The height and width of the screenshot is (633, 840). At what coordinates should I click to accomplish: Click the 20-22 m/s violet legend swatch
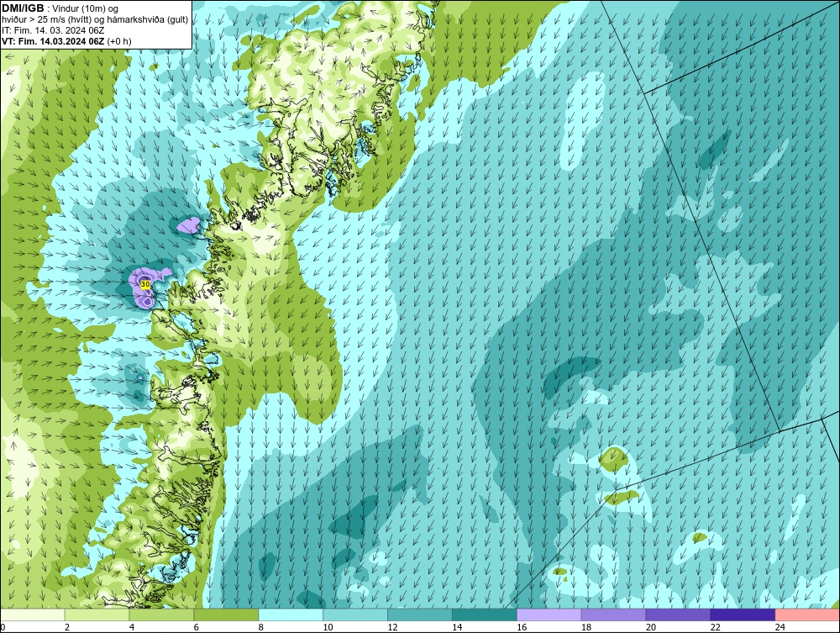coord(678,615)
